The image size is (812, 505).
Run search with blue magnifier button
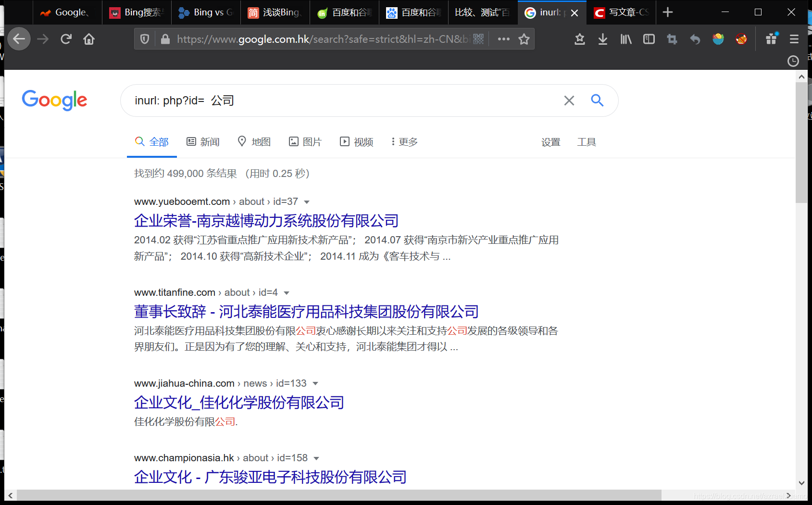pyautogui.click(x=597, y=100)
